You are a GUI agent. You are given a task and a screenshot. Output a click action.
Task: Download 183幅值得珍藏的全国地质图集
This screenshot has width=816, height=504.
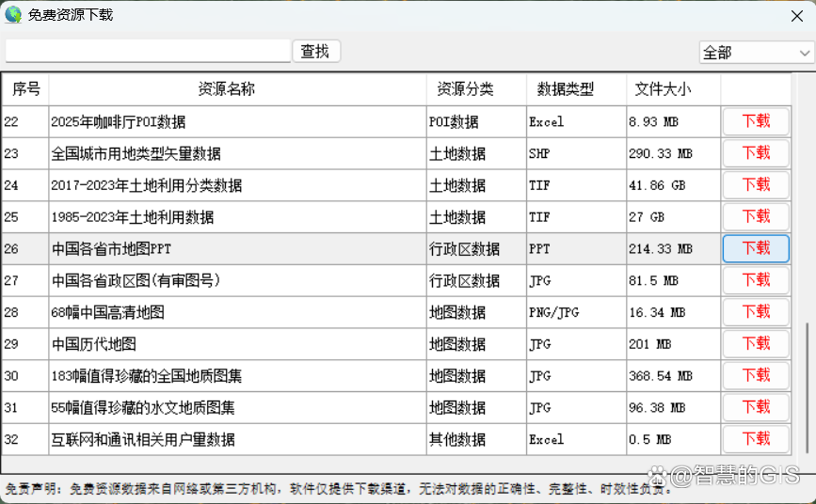point(756,375)
